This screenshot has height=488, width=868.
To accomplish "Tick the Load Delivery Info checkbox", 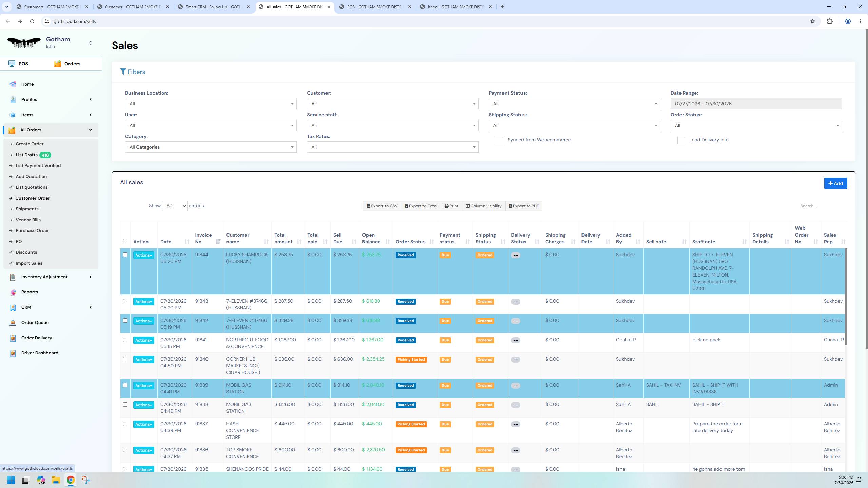I will [681, 140].
